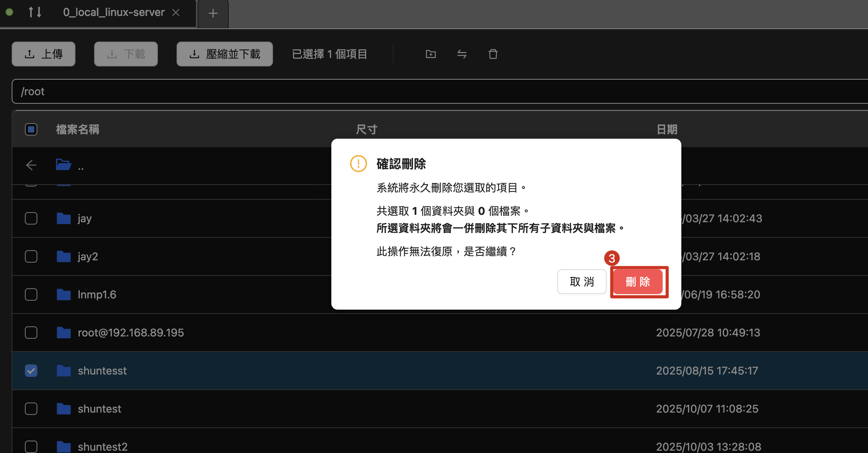
Task: Click the move/transfer arrows icon
Action: 462,54
